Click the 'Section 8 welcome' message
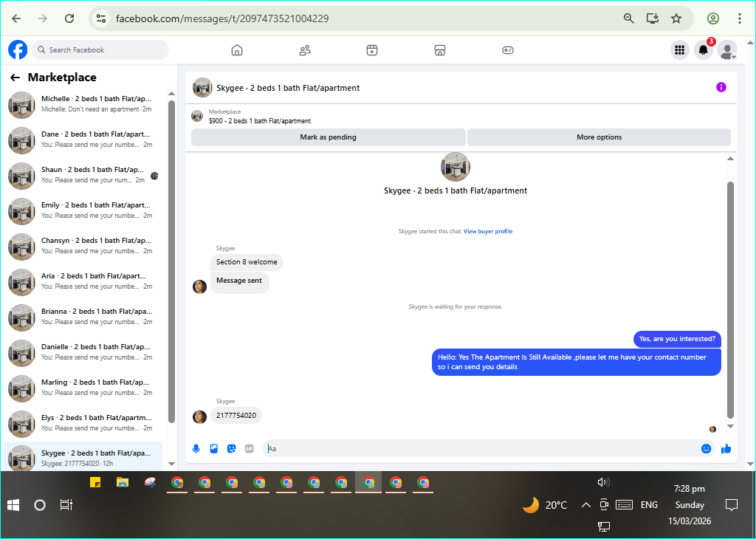The image size is (756, 539). (247, 262)
